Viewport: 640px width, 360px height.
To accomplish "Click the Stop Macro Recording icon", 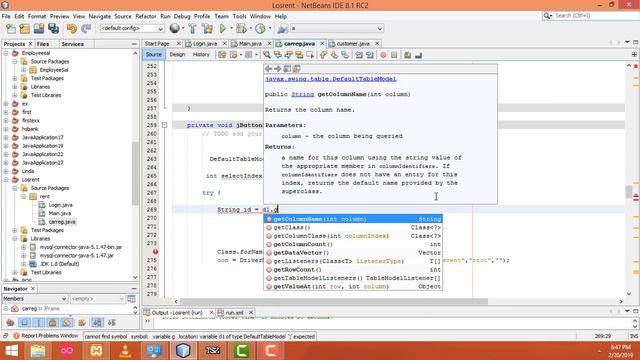I will (x=394, y=55).
